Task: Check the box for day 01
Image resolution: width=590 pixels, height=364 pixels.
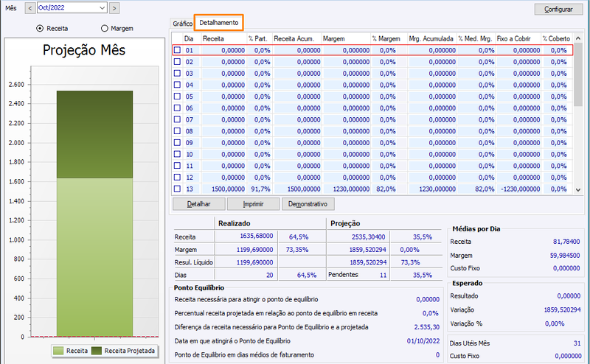Action: 177,50
